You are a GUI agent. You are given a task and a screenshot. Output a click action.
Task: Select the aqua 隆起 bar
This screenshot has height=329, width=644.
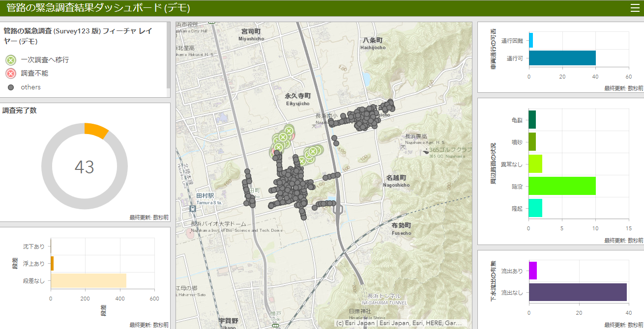535,208
